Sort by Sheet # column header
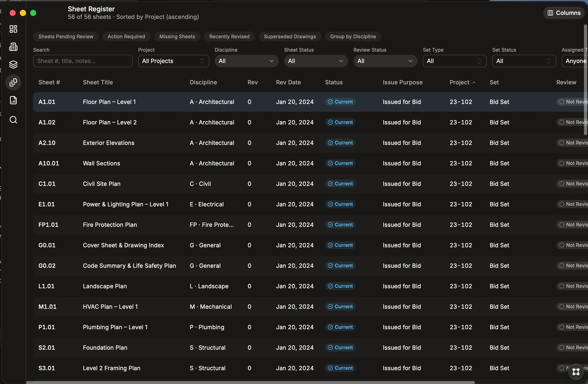 pyautogui.click(x=49, y=82)
